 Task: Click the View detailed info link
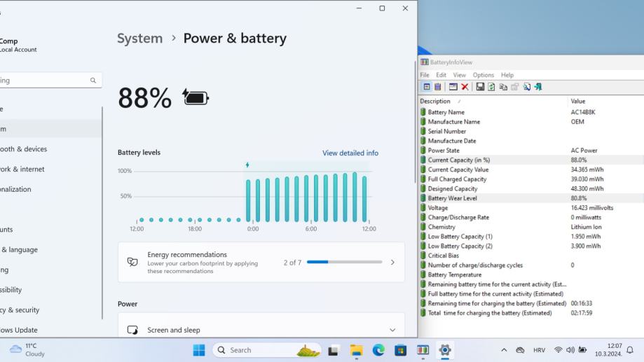point(350,153)
